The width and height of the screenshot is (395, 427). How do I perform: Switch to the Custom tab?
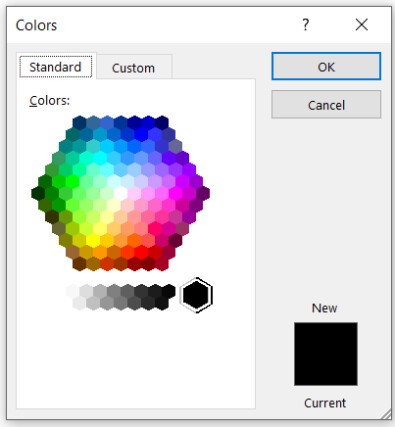click(133, 68)
